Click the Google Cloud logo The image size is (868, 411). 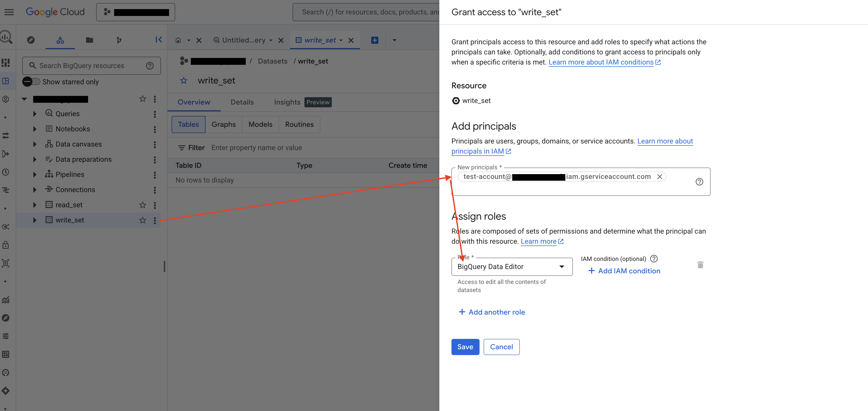click(x=55, y=12)
